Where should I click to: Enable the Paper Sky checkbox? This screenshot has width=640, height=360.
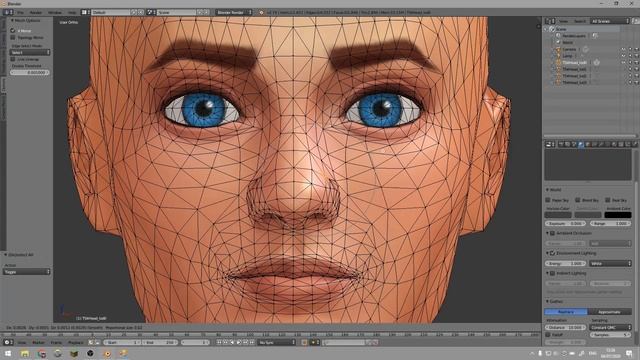pyautogui.click(x=548, y=200)
